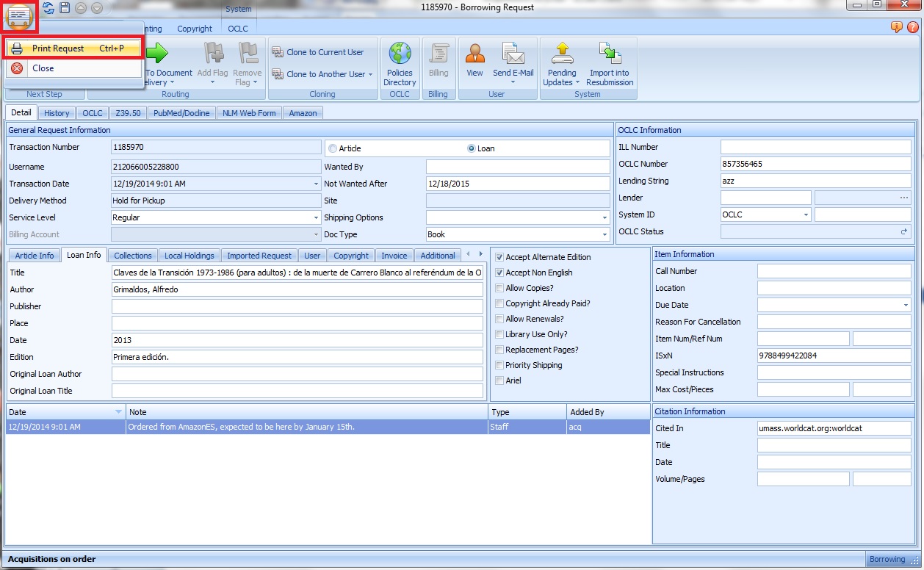Open Pending Updates in the ribbon

coord(562,54)
